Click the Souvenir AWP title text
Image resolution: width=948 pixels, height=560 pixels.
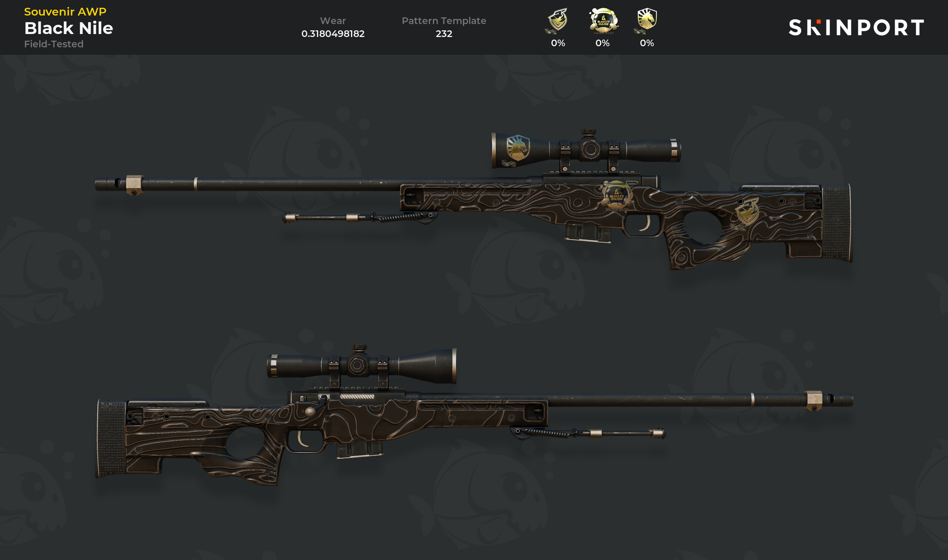(65, 12)
